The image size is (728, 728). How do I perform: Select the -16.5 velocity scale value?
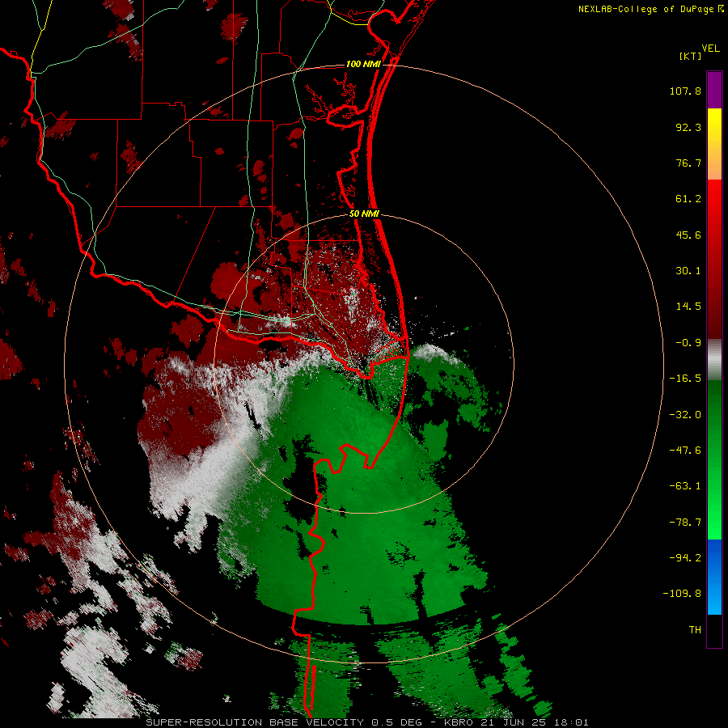[685, 379]
